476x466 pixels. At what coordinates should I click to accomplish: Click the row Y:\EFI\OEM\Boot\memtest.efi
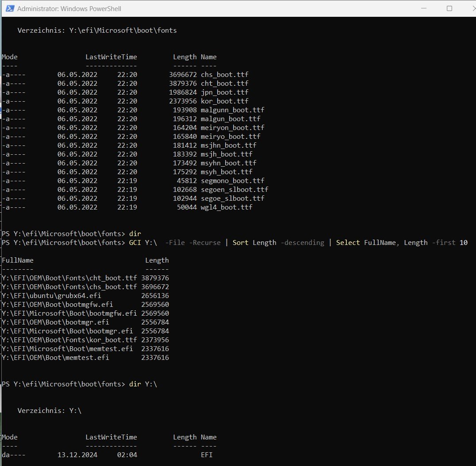pyautogui.click(x=85, y=357)
